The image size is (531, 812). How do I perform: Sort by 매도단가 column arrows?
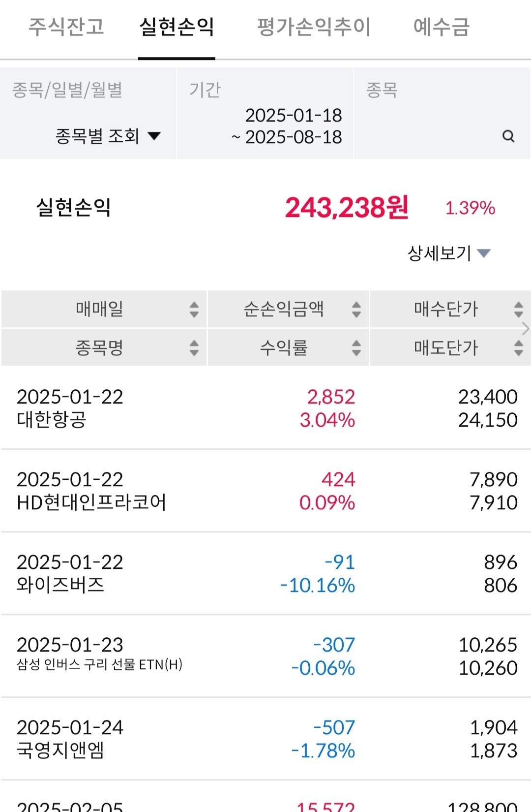[519, 348]
